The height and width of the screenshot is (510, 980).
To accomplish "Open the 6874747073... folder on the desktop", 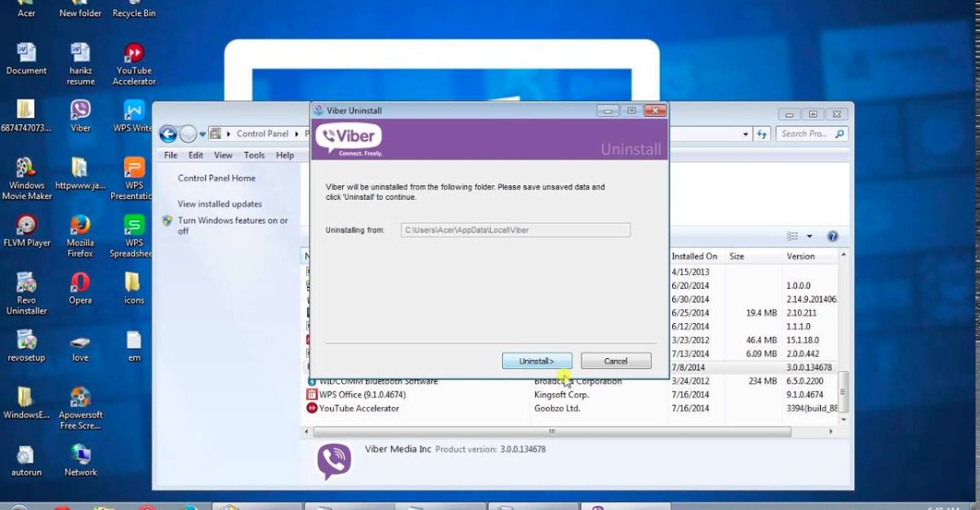I will (x=26, y=115).
